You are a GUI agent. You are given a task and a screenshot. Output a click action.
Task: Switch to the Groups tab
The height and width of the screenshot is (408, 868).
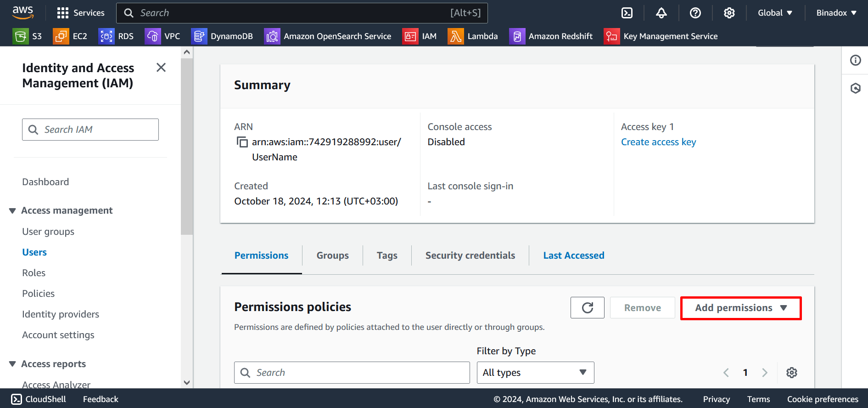(333, 255)
